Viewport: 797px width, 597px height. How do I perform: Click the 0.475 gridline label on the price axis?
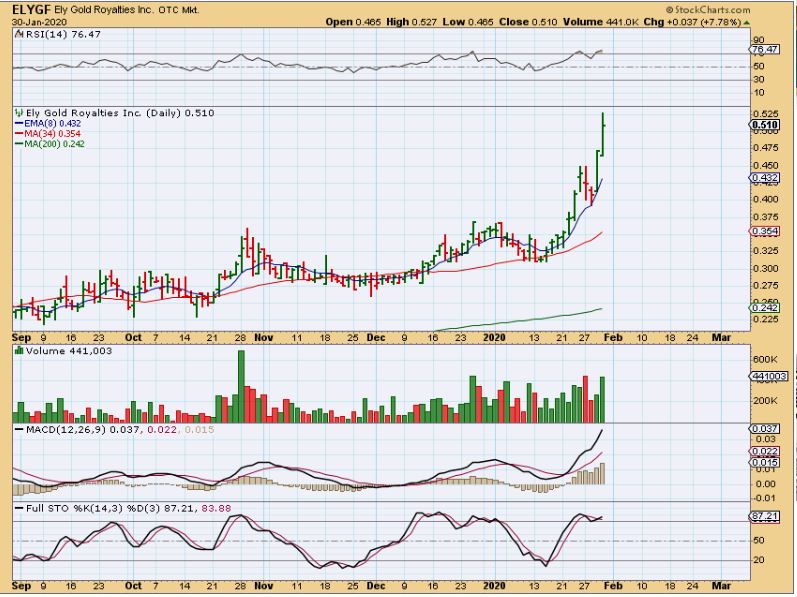pyautogui.click(x=764, y=148)
